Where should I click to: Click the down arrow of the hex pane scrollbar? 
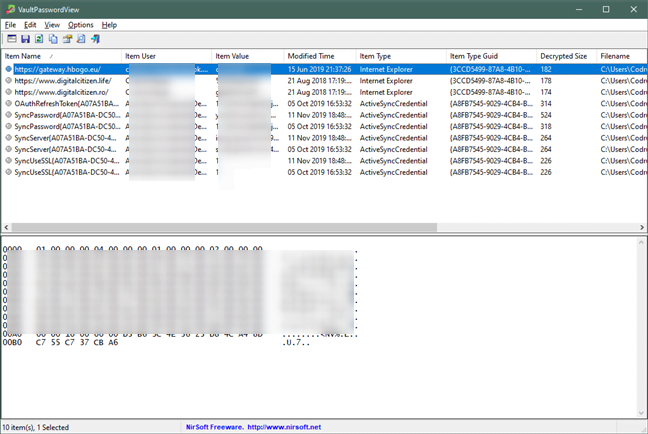click(x=641, y=413)
